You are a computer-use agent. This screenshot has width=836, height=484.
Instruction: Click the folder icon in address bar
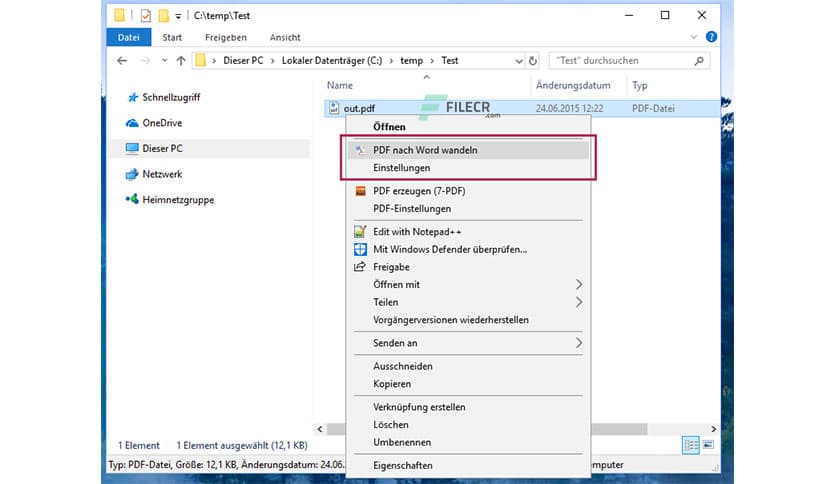[200, 60]
